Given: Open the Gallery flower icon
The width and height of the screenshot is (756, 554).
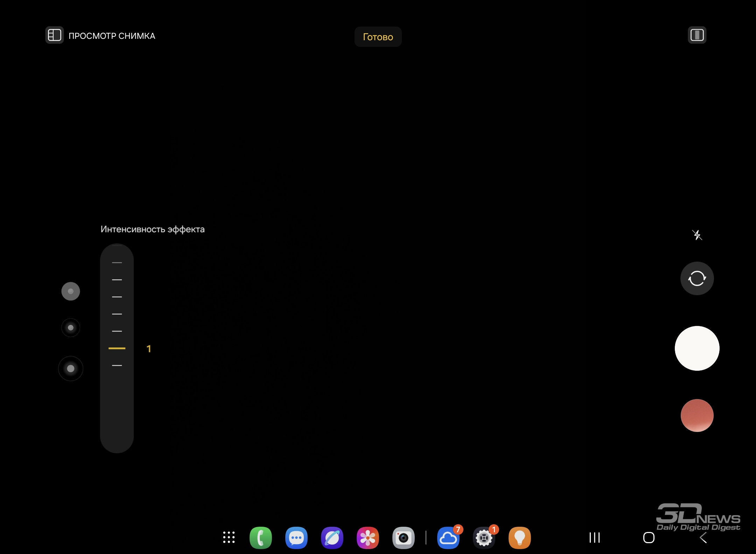Looking at the screenshot, I should pyautogui.click(x=367, y=538).
